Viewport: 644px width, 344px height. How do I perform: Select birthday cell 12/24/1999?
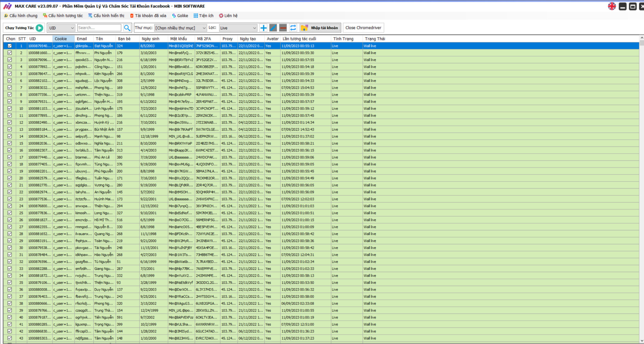tap(153, 310)
